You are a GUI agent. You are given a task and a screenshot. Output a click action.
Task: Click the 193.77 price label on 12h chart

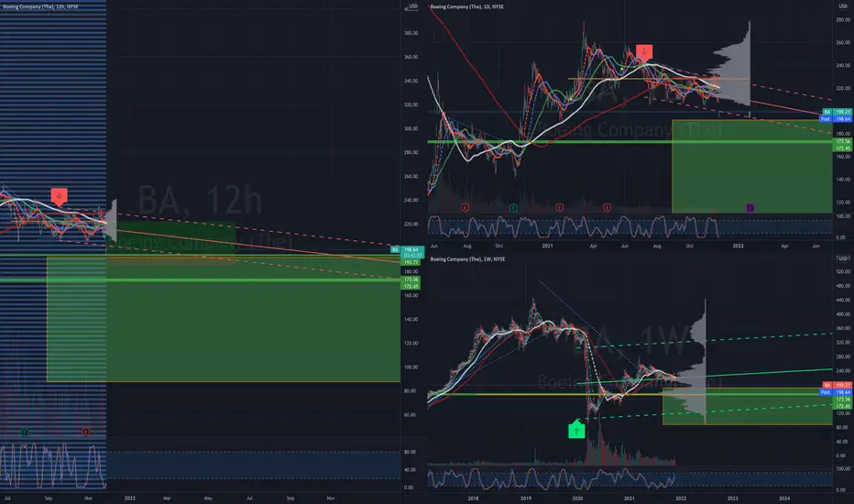pos(411,262)
